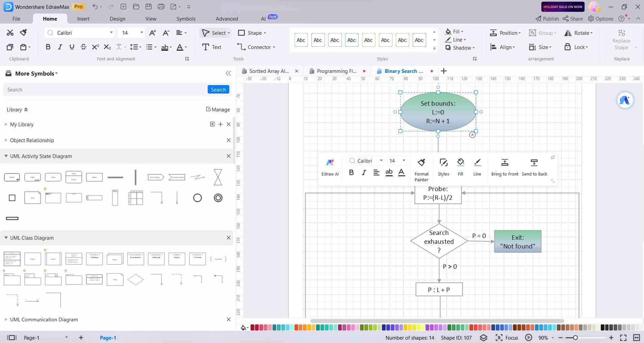The height and width of the screenshot is (343, 644).
Task: Click the symbol Search input field
Action: 105,89
